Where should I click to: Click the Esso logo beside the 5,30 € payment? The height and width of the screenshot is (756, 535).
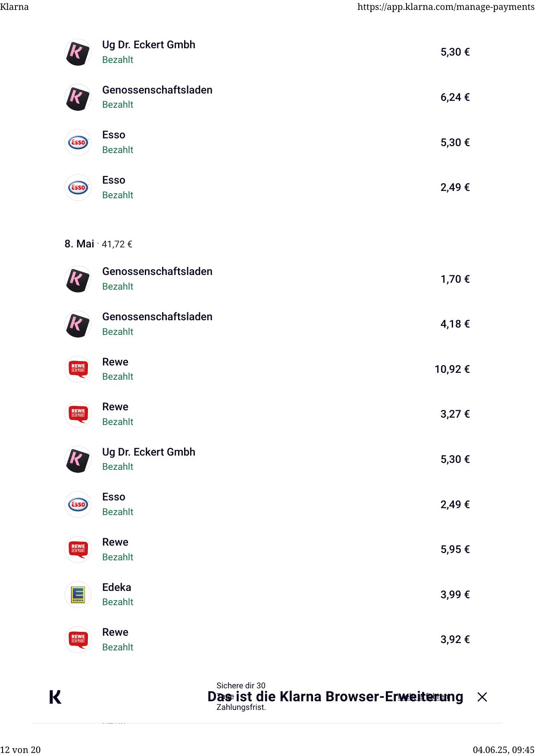pos(78,142)
